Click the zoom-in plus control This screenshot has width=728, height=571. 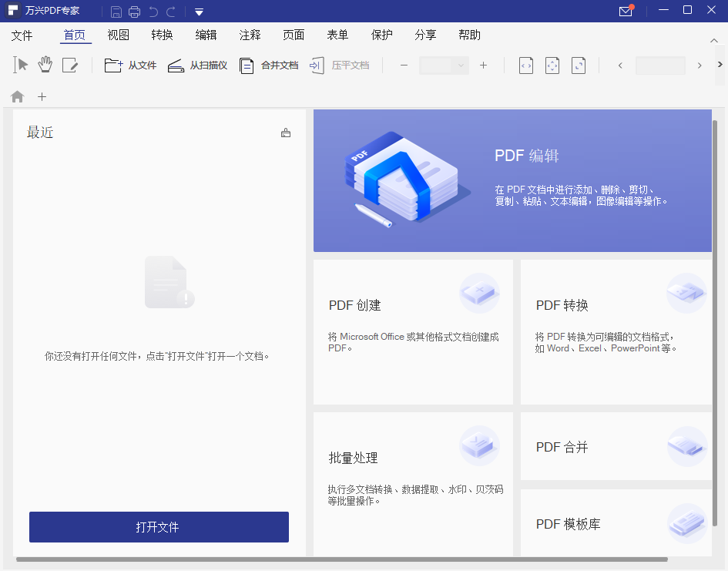[x=483, y=65]
